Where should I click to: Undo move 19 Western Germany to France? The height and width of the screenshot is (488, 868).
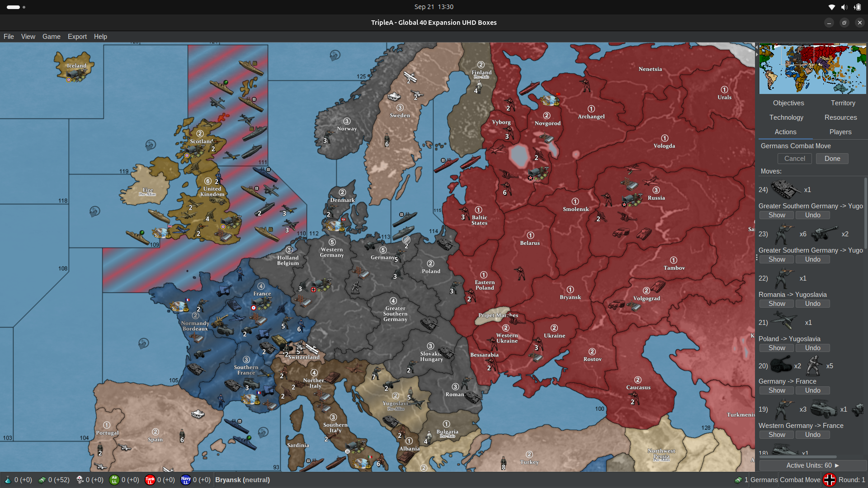[x=812, y=435]
